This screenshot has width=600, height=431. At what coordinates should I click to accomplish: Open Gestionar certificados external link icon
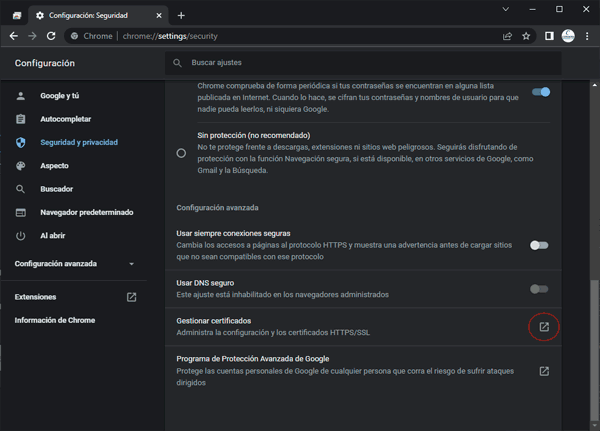pyautogui.click(x=544, y=327)
